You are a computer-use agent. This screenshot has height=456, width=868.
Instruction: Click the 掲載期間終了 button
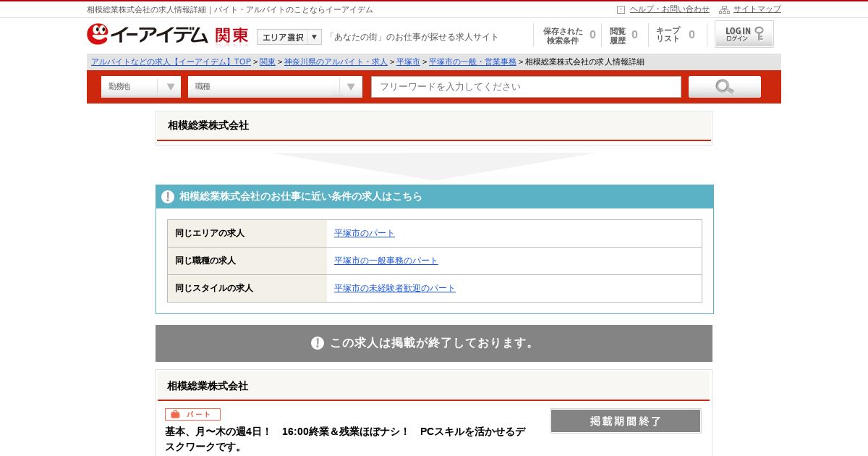[x=626, y=421]
